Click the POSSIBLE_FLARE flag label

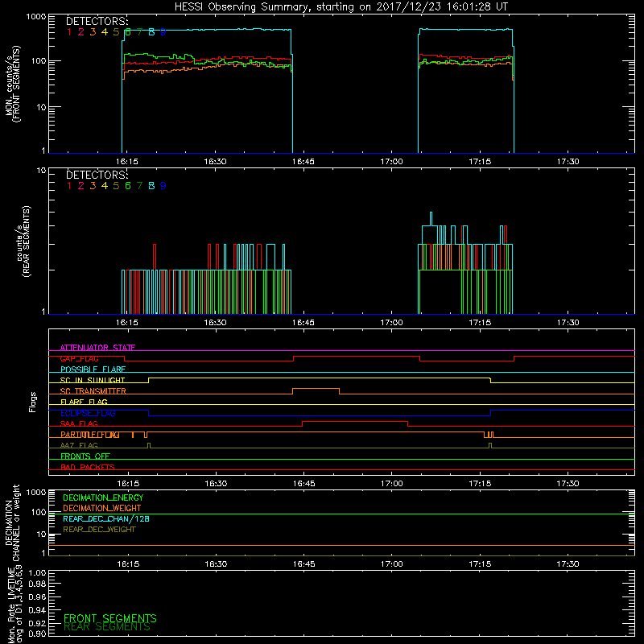93,369
